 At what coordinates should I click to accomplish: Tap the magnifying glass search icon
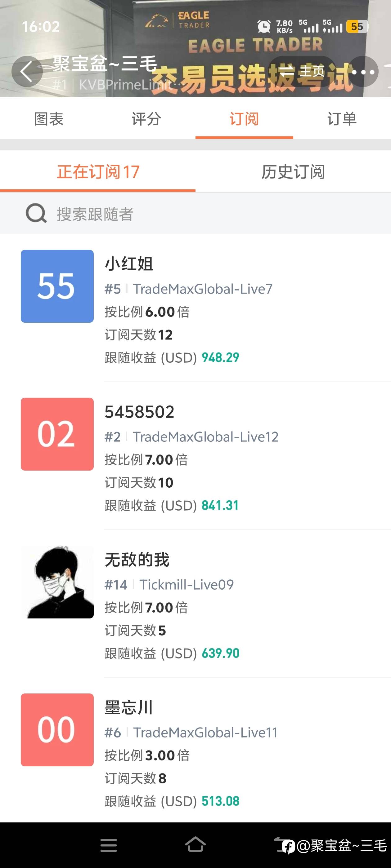36,213
